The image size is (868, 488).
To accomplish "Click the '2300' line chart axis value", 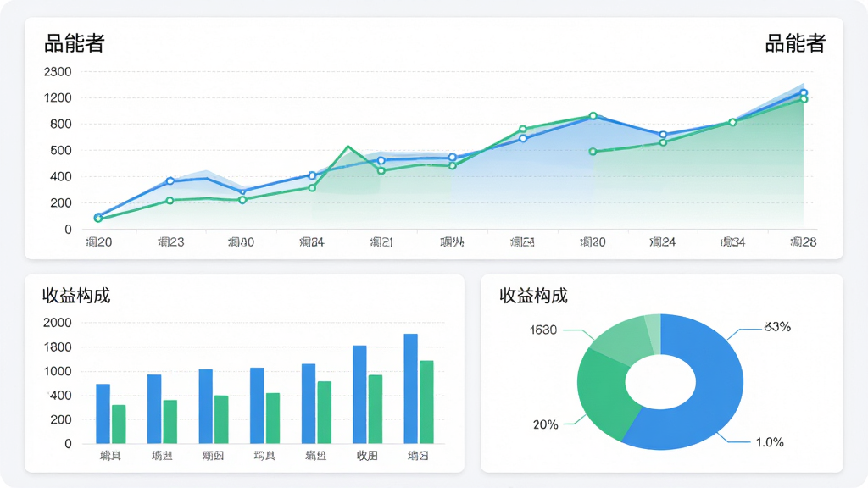I will pyautogui.click(x=58, y=71).
